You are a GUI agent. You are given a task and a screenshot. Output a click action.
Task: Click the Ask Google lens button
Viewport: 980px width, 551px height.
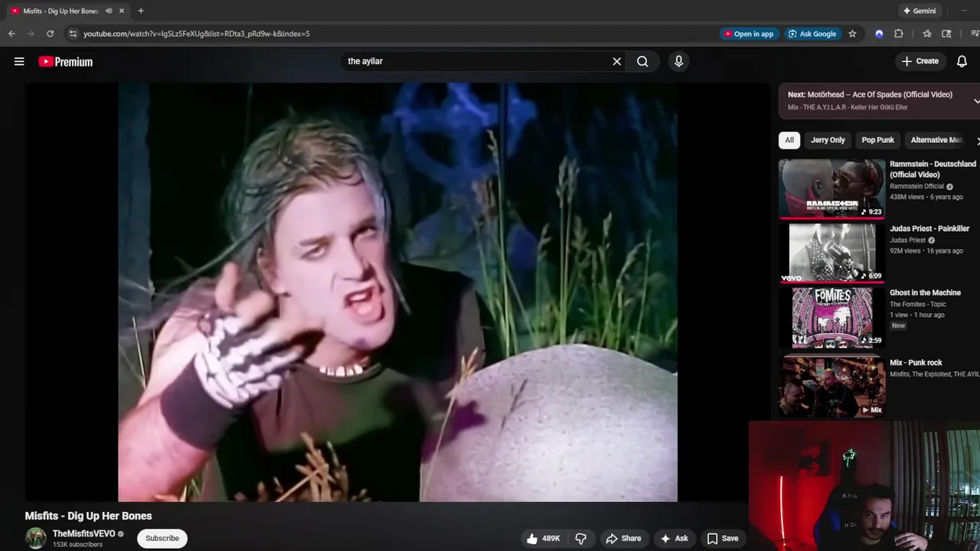pyautogui.click(x=812, y=34)
